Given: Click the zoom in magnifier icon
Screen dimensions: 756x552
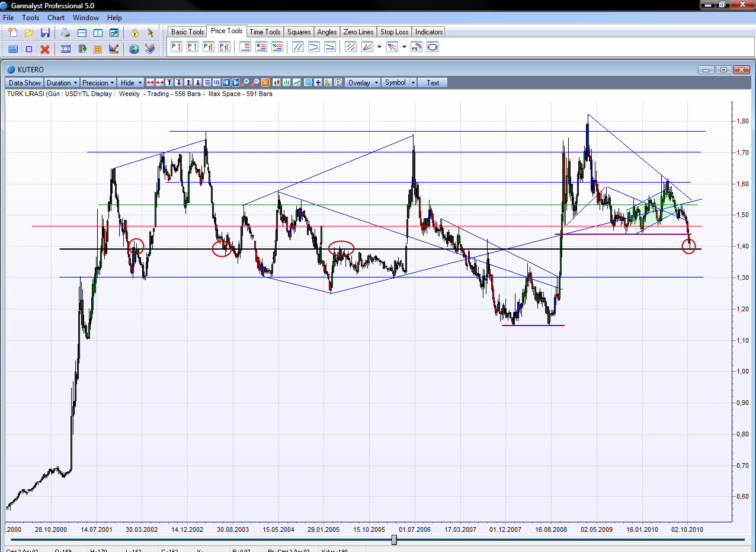Looking at the screenshot, I should tap(245, 83).
